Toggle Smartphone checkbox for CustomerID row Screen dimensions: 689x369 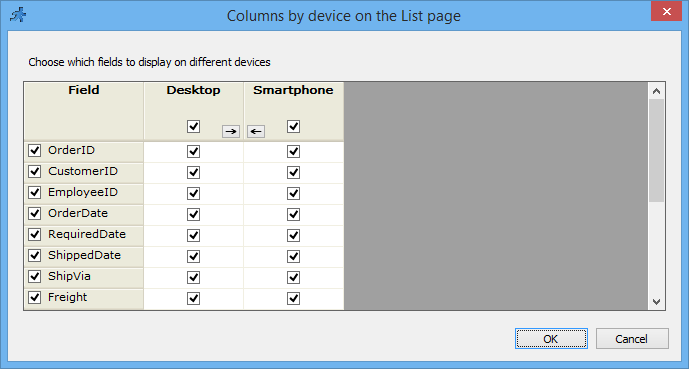point(294,173)
